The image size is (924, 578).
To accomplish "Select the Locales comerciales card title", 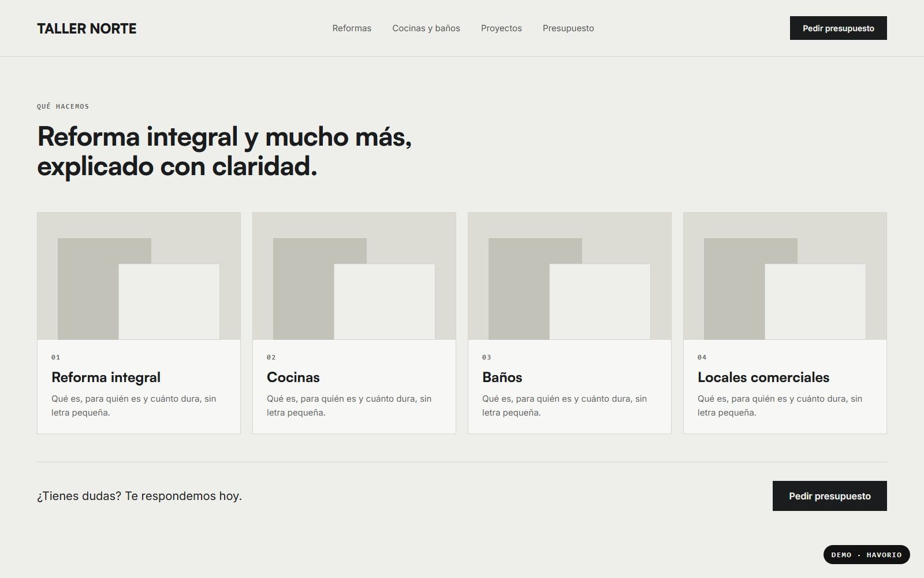I will pyautogui.click(x=763, y=377).
